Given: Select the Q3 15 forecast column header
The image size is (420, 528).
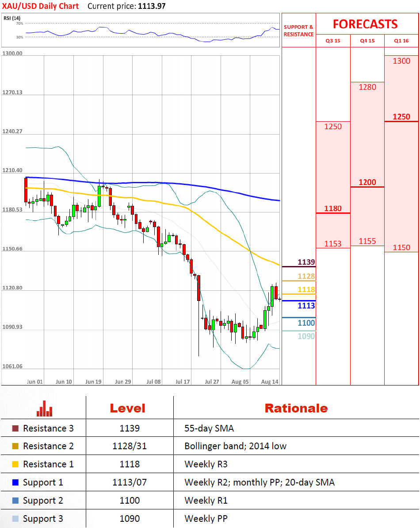Looking at the screenshot, I should (333, 41).
